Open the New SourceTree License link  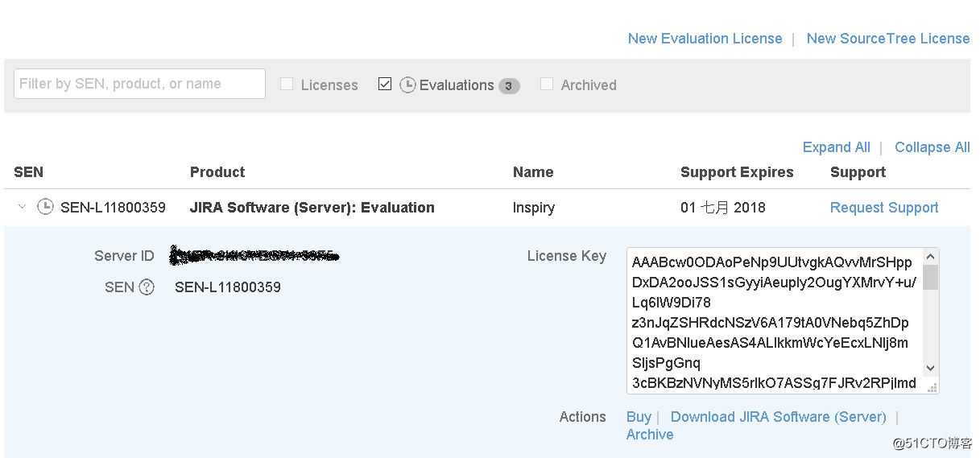887,39
